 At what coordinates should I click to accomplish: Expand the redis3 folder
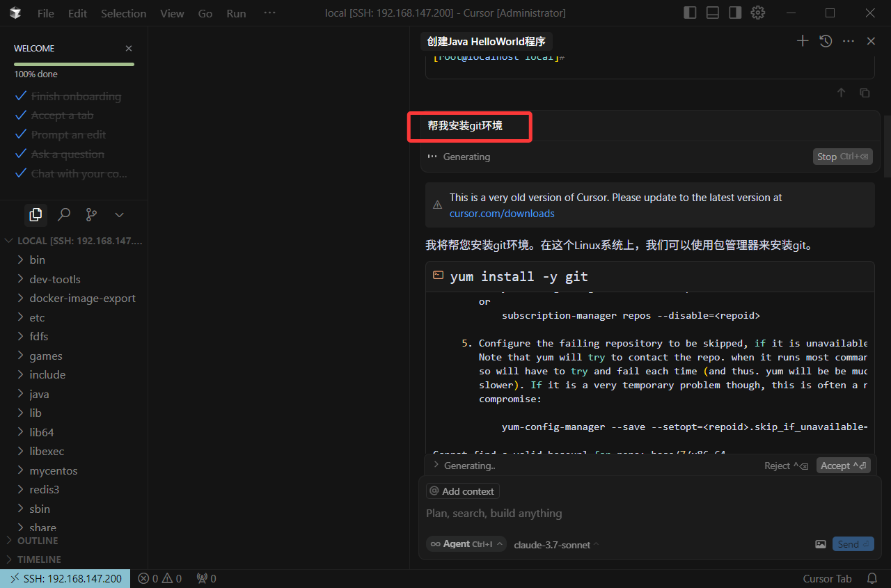click(x=74, y=489)
